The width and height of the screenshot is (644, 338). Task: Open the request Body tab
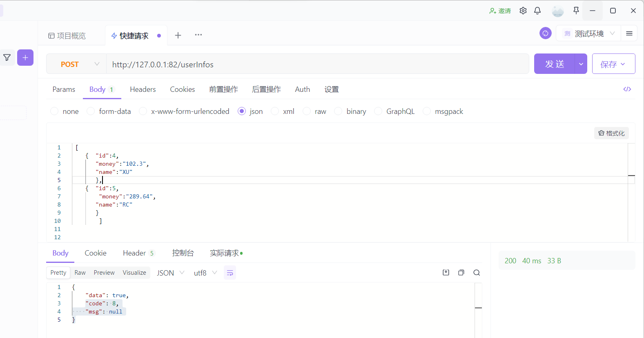tap(102, 89)
